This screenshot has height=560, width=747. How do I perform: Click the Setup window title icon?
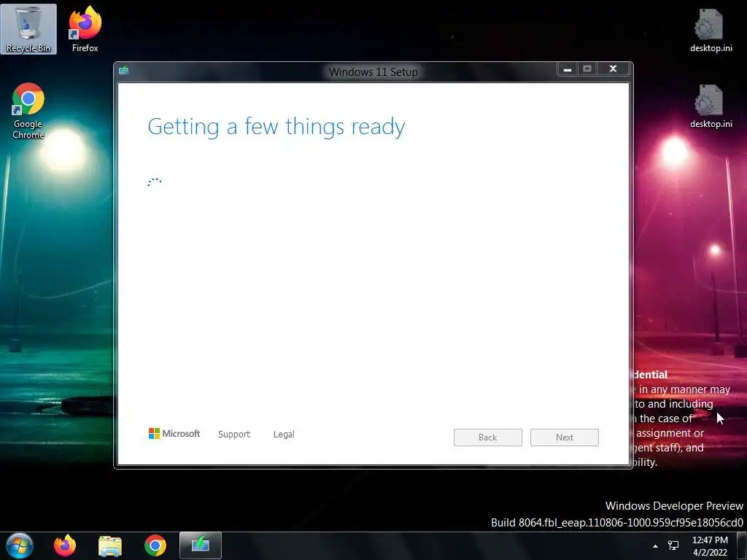[124, 71]
